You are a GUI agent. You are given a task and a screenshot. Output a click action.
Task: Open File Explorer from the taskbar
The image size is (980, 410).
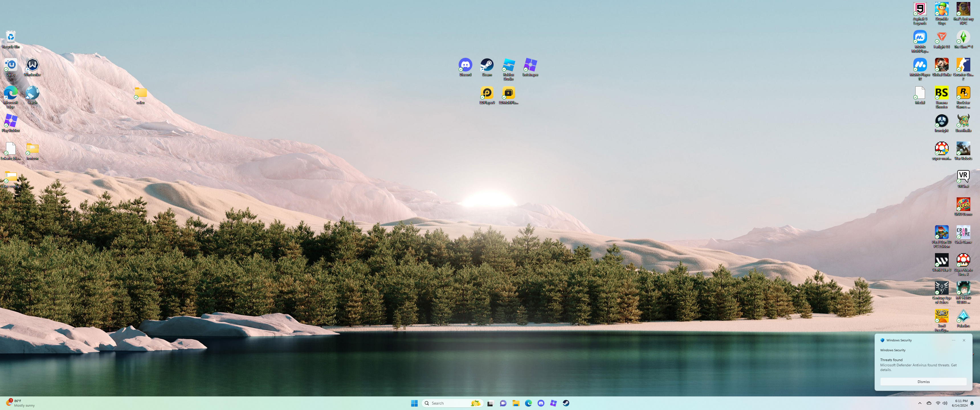(x=515, y=403)
